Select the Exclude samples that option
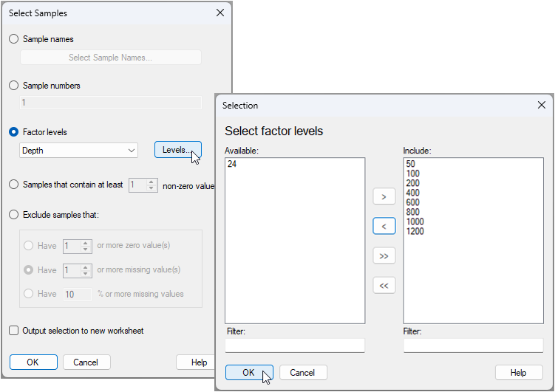This screenshot has height=392, width=555. (14, 215)
